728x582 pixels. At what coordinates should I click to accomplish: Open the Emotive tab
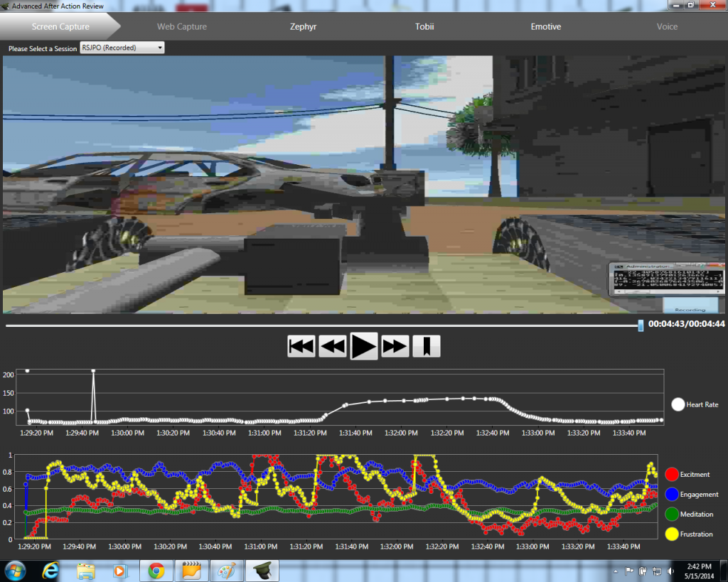(545, 26)
